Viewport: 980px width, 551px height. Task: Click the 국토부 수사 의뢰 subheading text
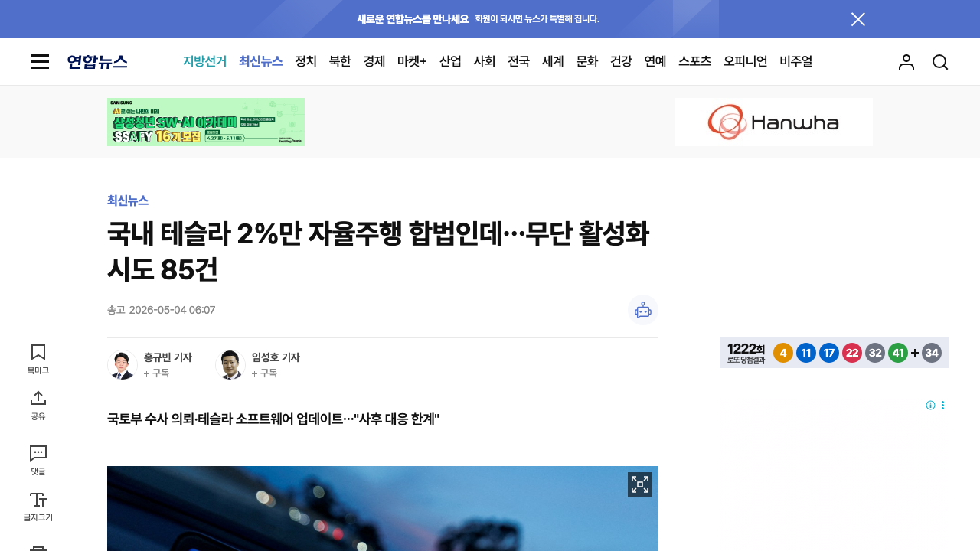click(273, 419)
